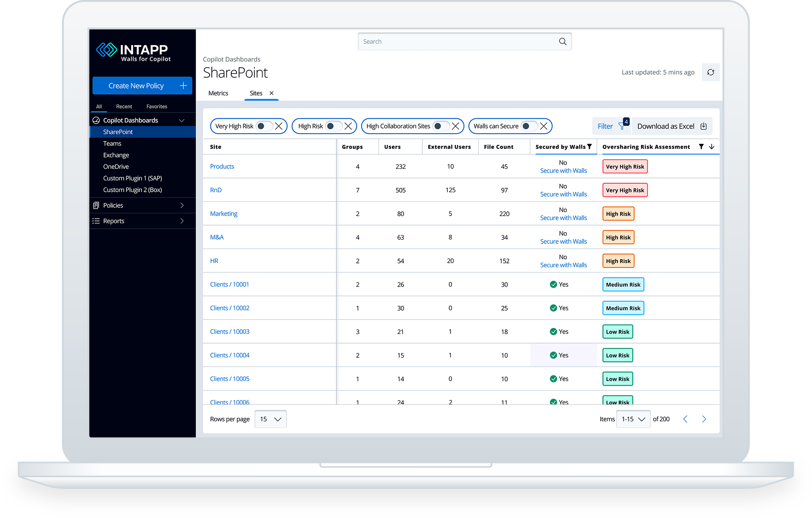Viewport: 812px width, 518px height.
Task: Toggle the High Collaboration Sites filter
Action: coord(440,126)
